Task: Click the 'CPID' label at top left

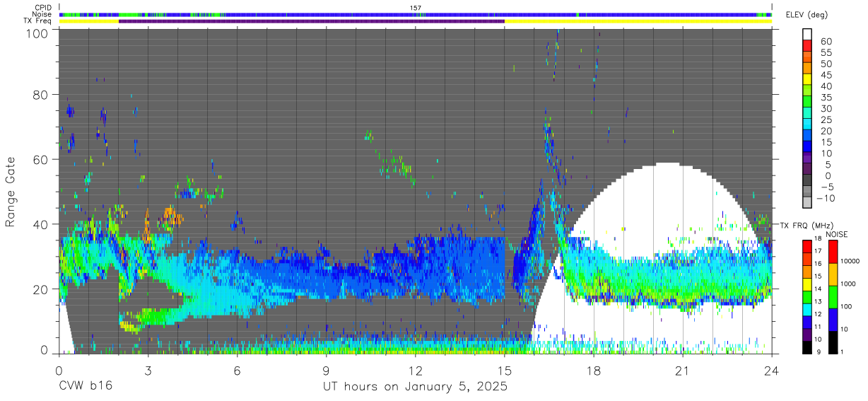Action: 43,8
